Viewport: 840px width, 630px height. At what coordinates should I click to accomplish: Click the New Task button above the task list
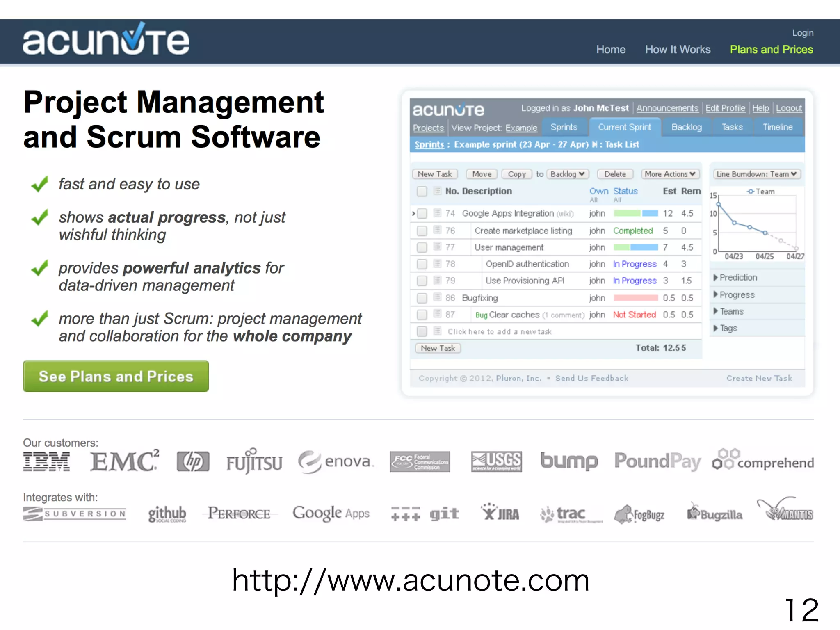[435, 174]
